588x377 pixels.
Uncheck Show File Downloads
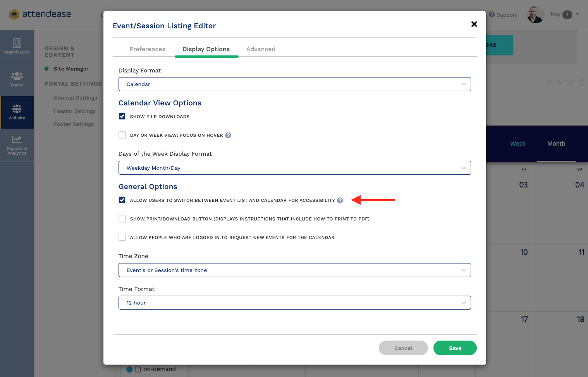122,116
